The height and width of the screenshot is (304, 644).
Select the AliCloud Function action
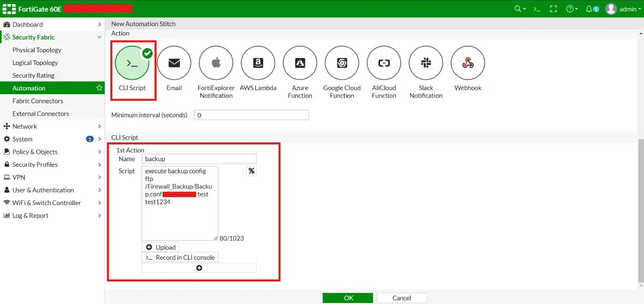[384, 63]
